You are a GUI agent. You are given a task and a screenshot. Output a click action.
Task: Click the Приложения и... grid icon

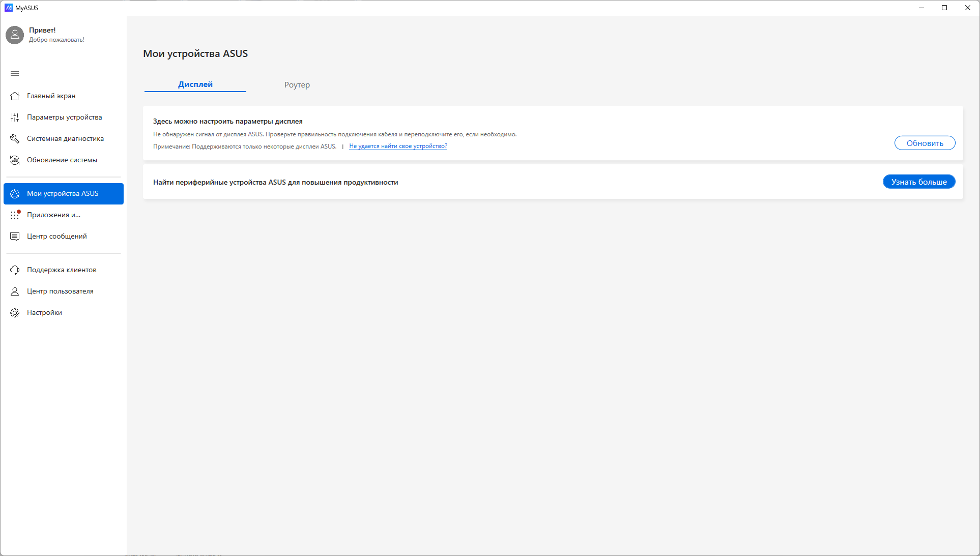(x=15, y=215)
